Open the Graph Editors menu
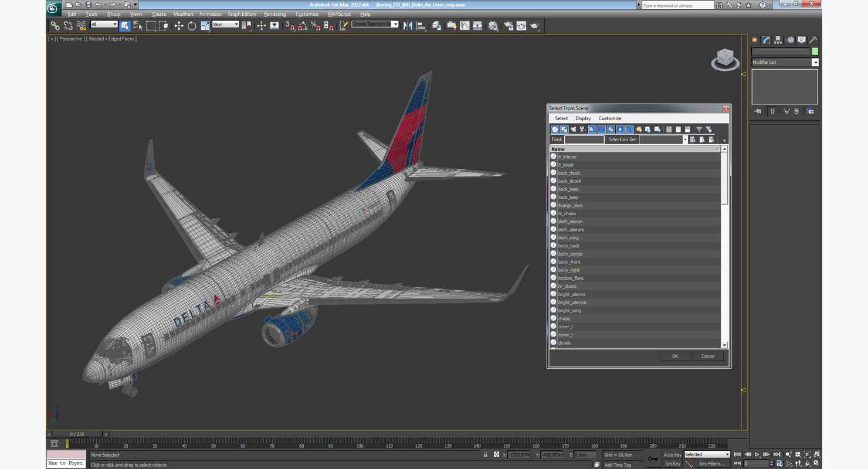Viewport: 868px width, 469px height. pyautogui.click(x=242, y=14)
